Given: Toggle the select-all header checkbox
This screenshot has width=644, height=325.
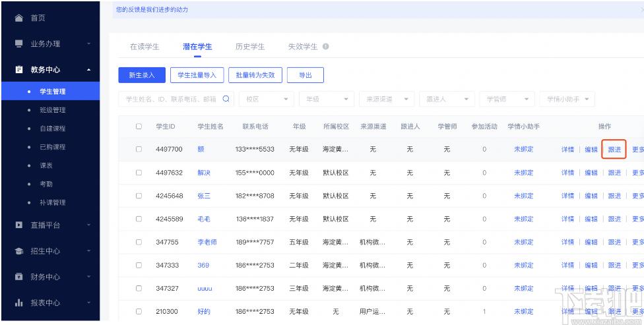Looking at the screenshot, I should (139, 127).
